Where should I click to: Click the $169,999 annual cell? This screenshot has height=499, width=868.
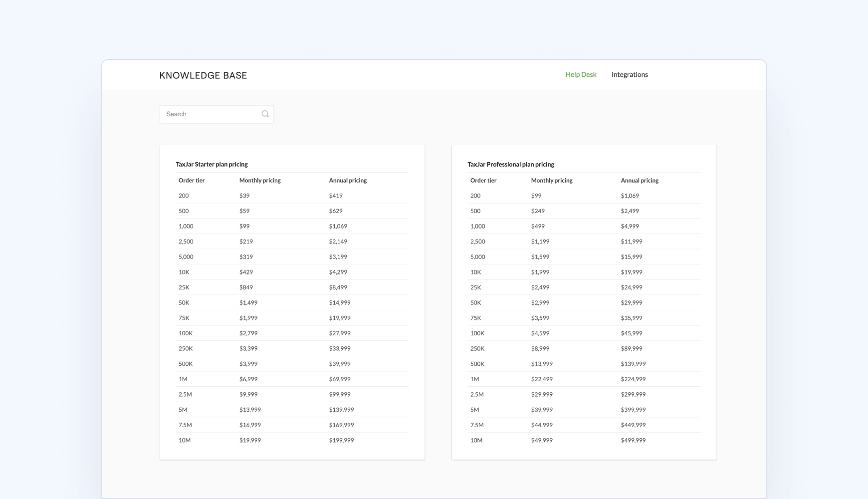(x=341, y=425)
